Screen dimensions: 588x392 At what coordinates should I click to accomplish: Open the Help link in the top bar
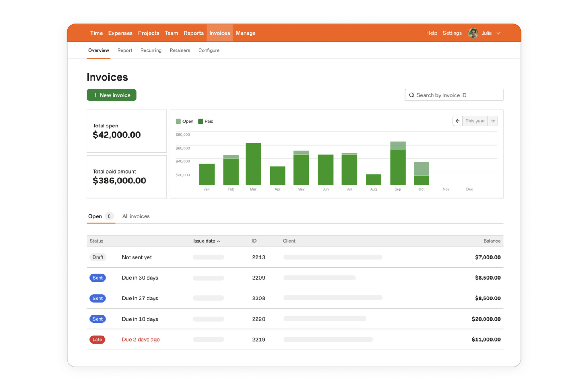431,33
